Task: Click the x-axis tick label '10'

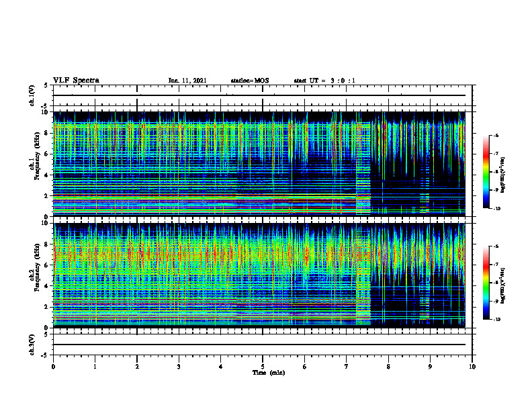Action: [472, 367]
